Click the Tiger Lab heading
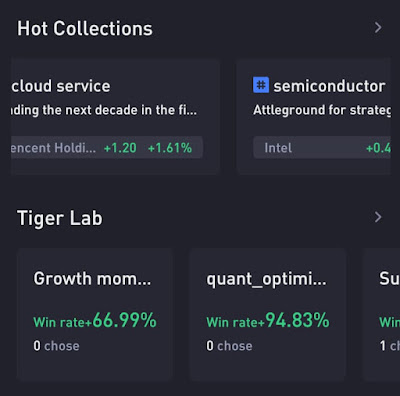This screenshot has height=396, width=400. point(60,218)
